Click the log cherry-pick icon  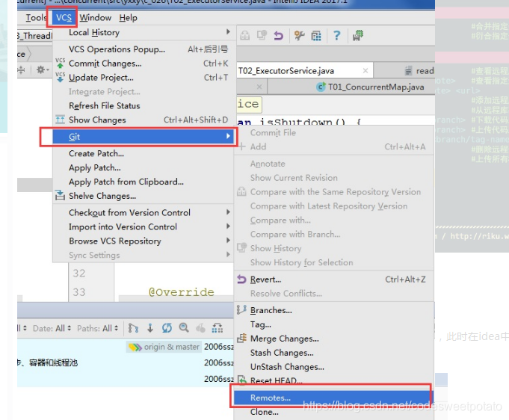pos(200,328)
